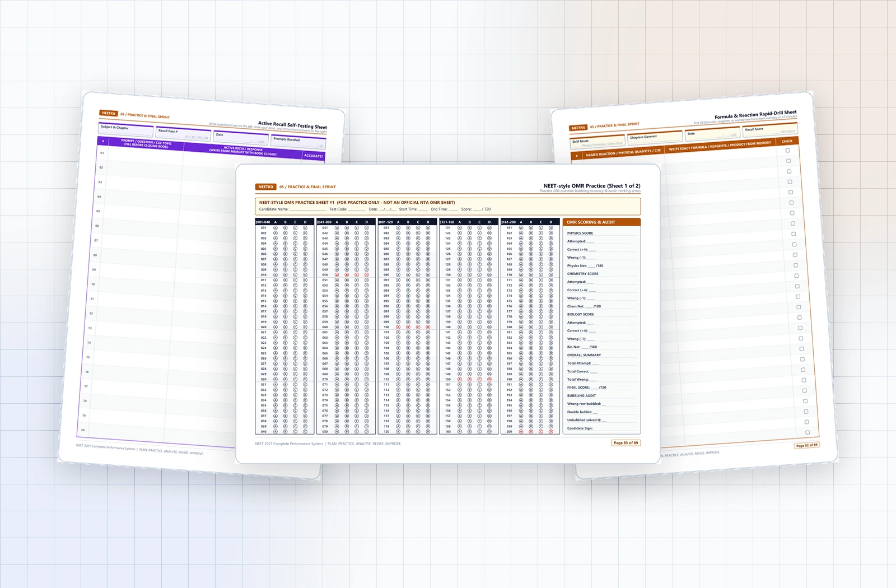This screenshot has height=588, width=896.
Task: Click the 'Chapters Covered' field
Action: click(x=655, y=137)
